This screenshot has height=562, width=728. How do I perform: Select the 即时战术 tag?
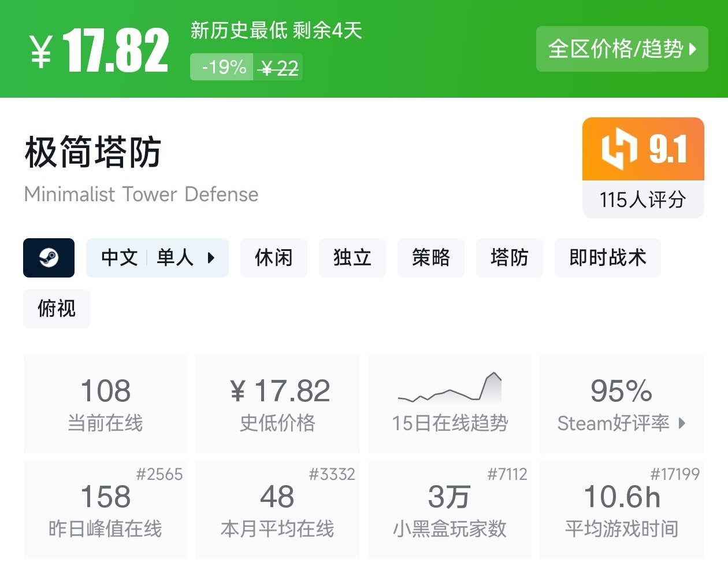click(607, 258)
